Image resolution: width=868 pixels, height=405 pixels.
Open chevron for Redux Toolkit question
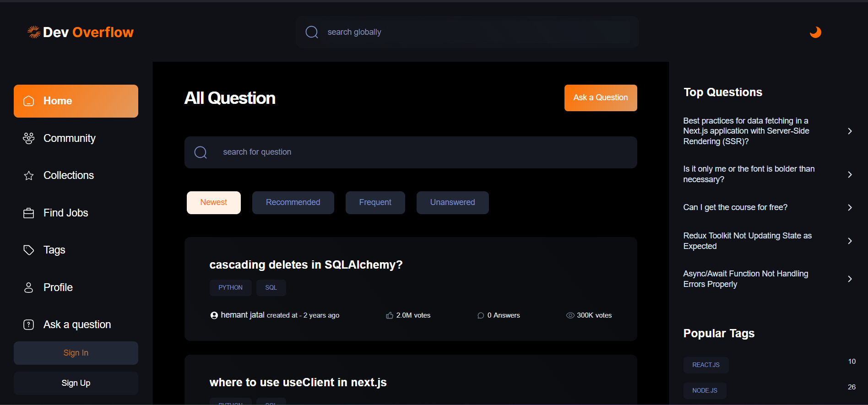[849, 241]
